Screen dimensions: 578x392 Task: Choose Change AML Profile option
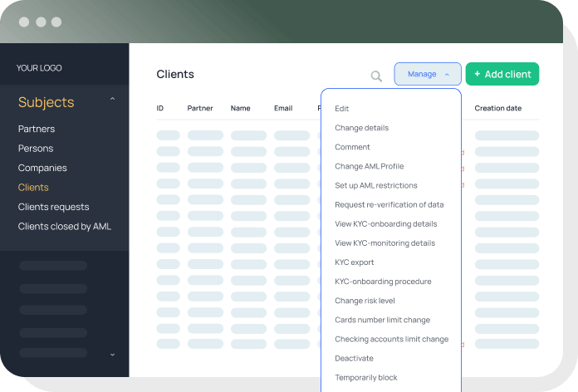click(x=369, y=166)
